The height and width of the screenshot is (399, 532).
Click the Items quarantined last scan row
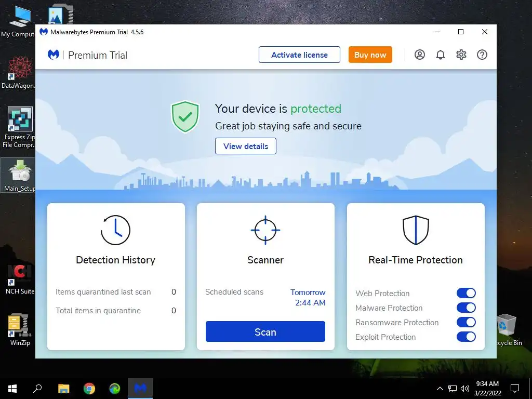point(116,292)
